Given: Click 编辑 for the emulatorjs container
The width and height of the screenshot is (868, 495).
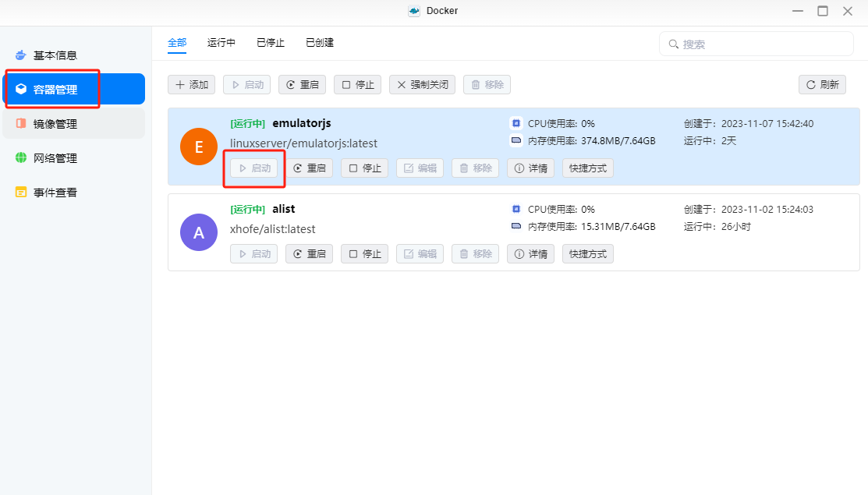Looking at the screenshot, I should coord(420,168).
